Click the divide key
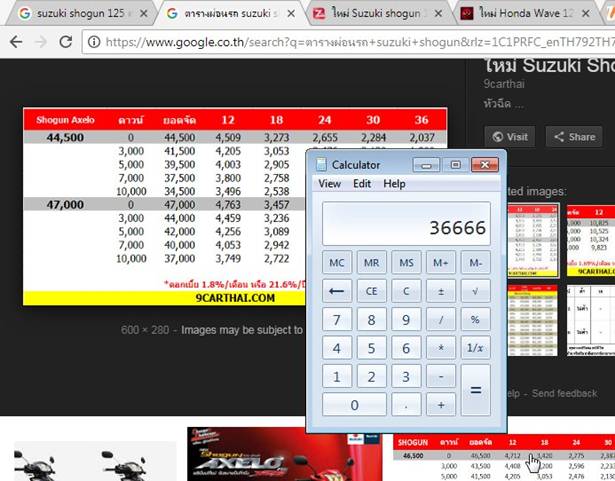The height and width of the screenshot is (481, 615). coord(440,319)
